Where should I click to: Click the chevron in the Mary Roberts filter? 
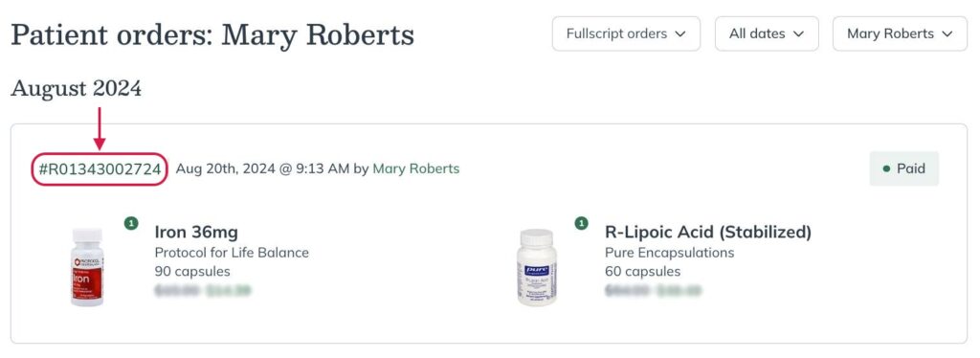pos(947,34)
